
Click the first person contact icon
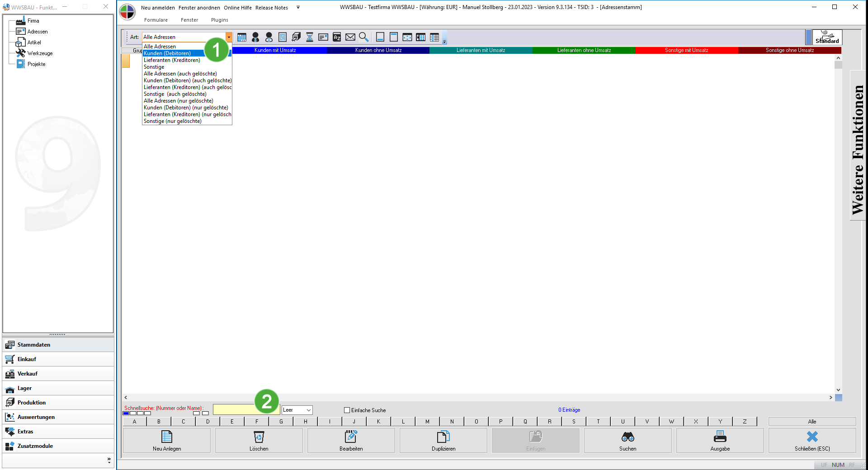(x=255, y=37)
